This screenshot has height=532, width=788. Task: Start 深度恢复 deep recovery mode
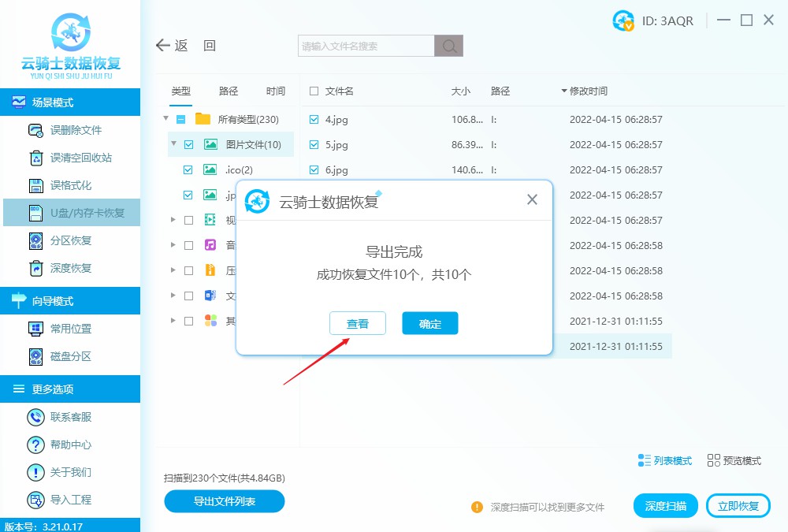point(71,268)
